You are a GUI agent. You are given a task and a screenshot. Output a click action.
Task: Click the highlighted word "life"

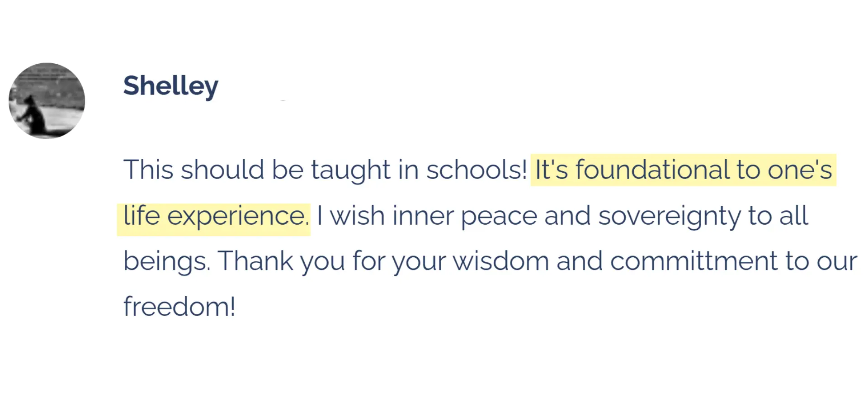[x=142, y=216]
